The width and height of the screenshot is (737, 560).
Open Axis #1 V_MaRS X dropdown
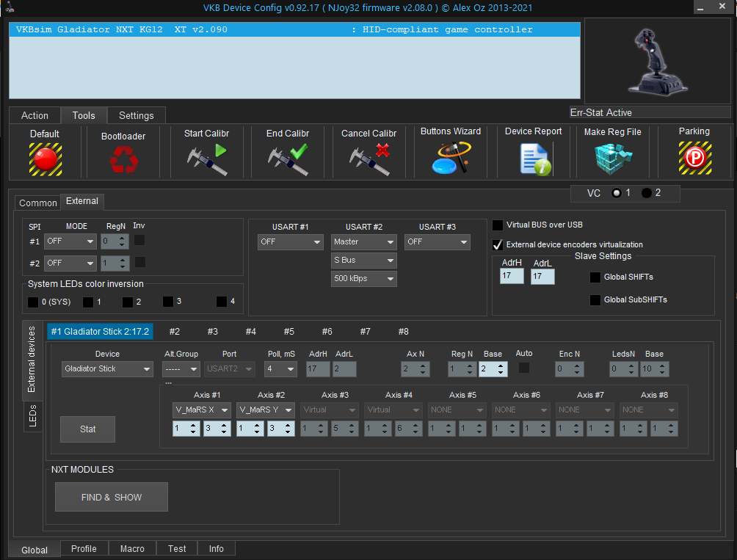click(202, 410)
